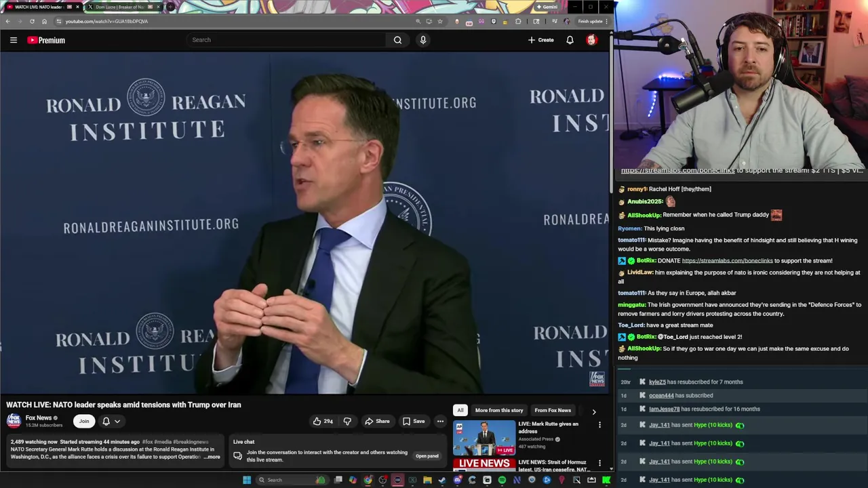Open the browser home page
868x488 pixels.
44,21
